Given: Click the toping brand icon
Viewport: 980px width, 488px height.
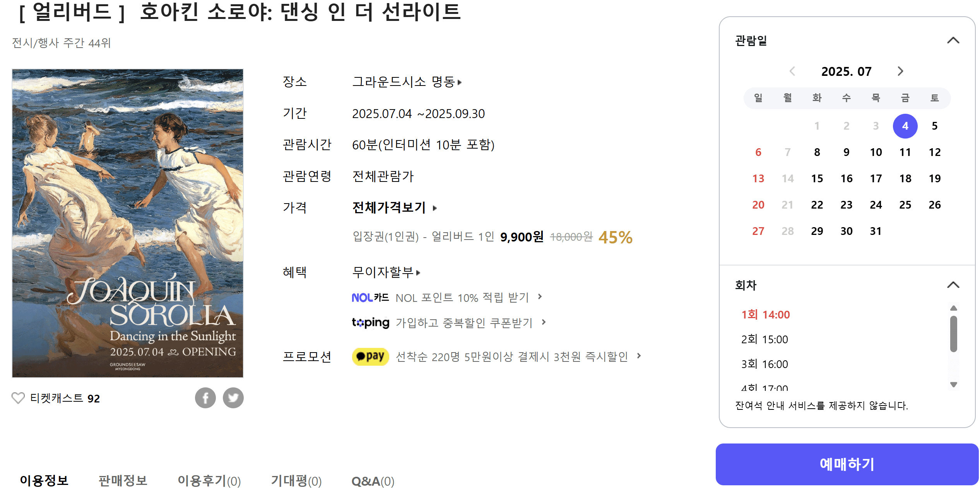Looking at the screenshot, I should (x=370, y=322).
